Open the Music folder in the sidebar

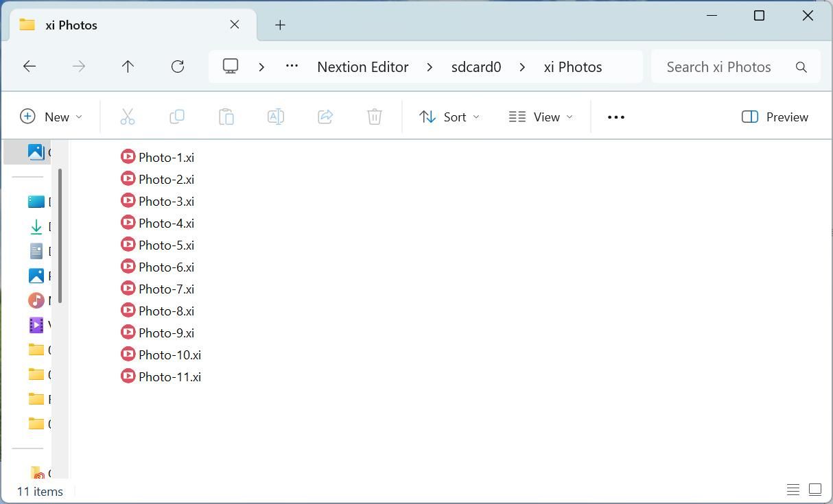(36, 300)
